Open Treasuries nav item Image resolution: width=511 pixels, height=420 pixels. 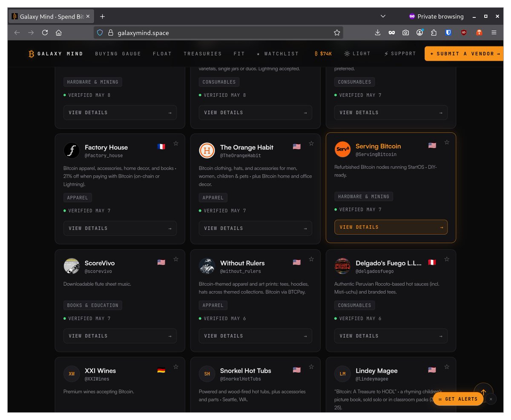[203, 54]
